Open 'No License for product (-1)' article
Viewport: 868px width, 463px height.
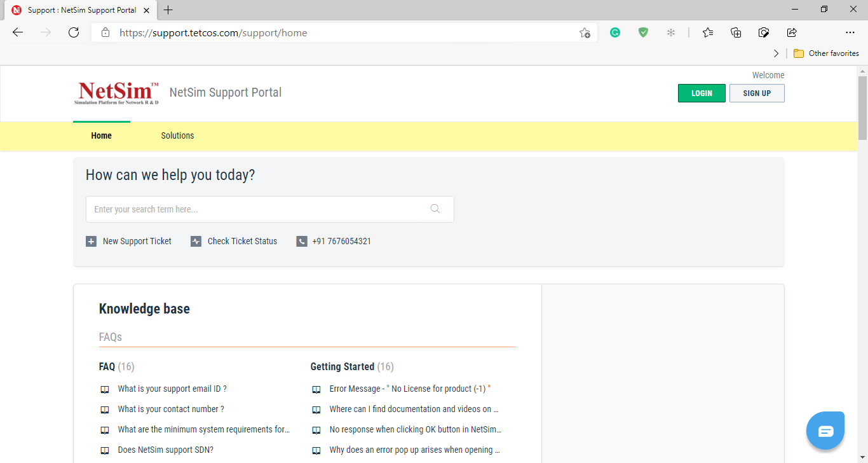[x=410, y=389]
